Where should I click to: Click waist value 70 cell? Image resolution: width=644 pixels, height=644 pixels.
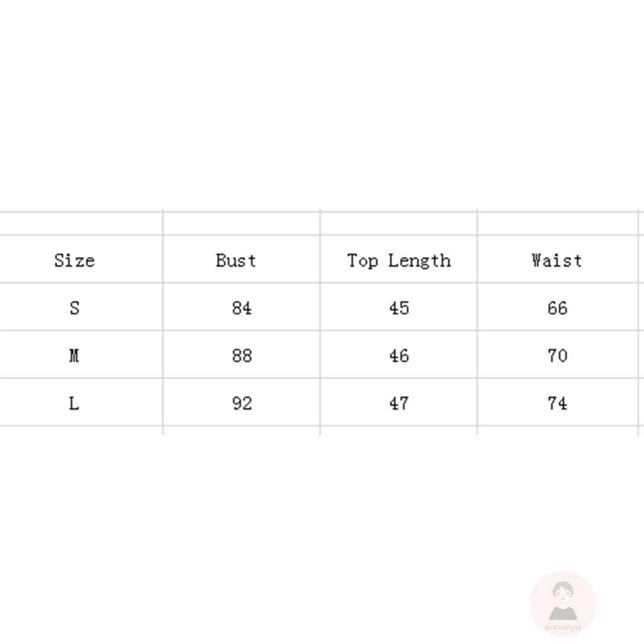[x=557, y=355]
